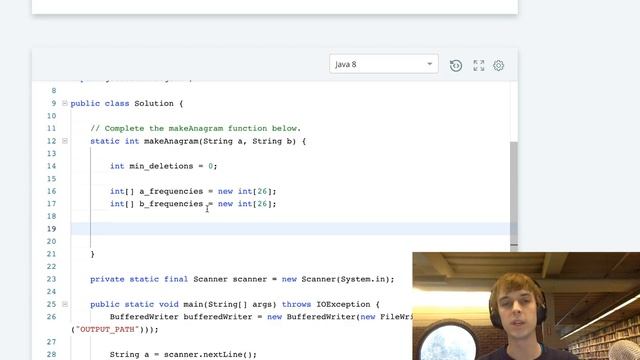Viewport: 640px width, 360px height.
Task: Click 'BufferedWriter bufferedWriter' on line 26
Action: [x=181, y=317]
